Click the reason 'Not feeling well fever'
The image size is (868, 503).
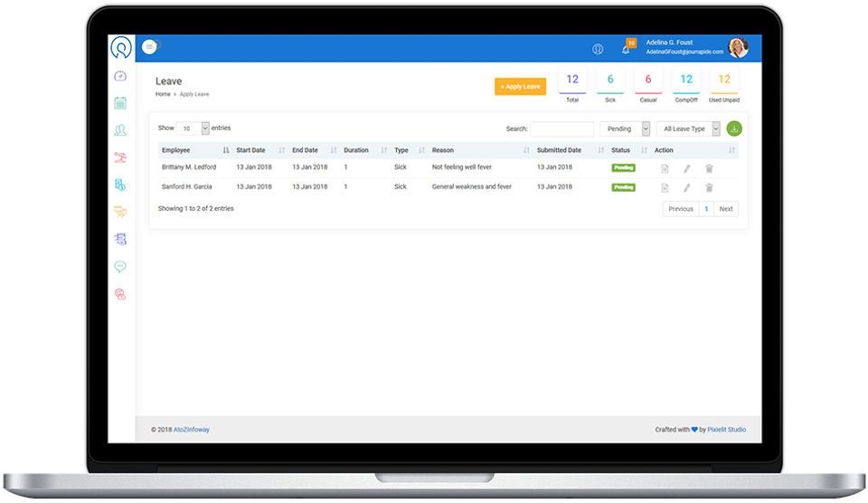(462, 166)
